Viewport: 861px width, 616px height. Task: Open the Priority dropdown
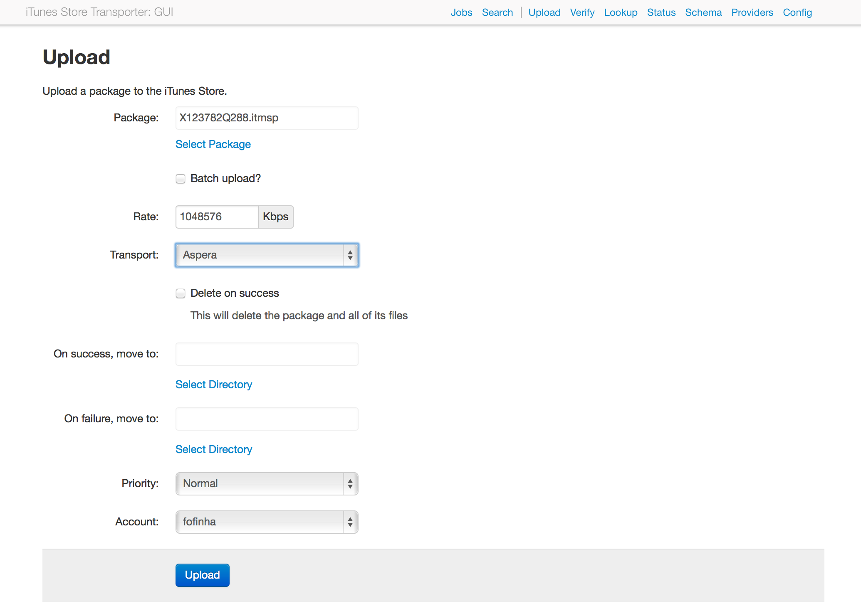coord(267,484)
